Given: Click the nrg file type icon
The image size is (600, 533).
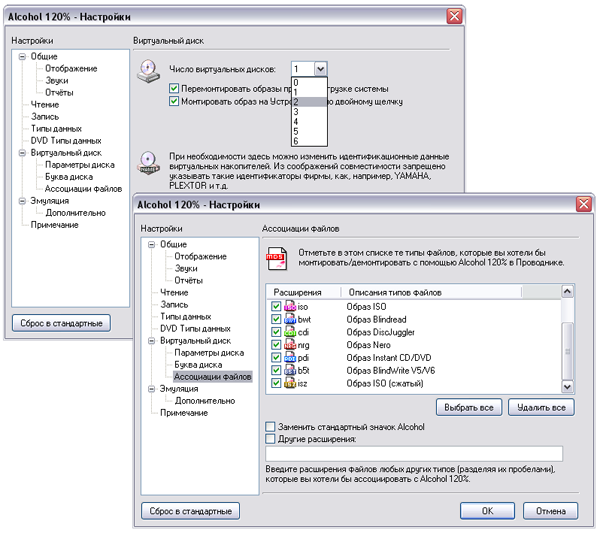Looking at the screenshot, I should point(290,345).
